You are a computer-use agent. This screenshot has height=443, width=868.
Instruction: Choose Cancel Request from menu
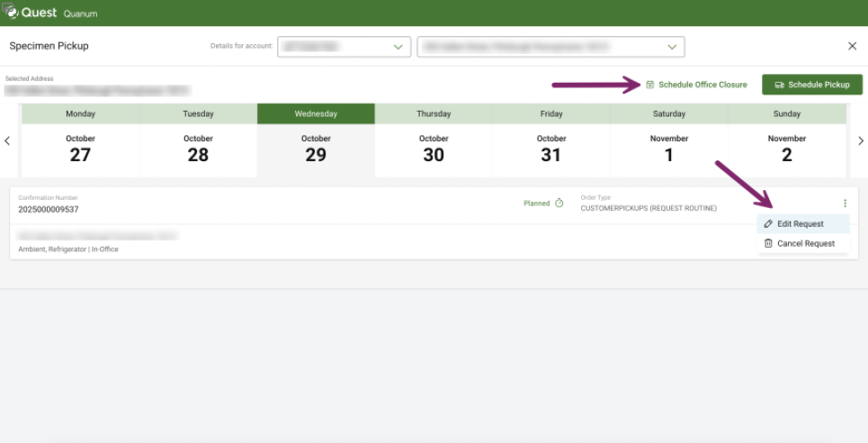click(805, 244)
